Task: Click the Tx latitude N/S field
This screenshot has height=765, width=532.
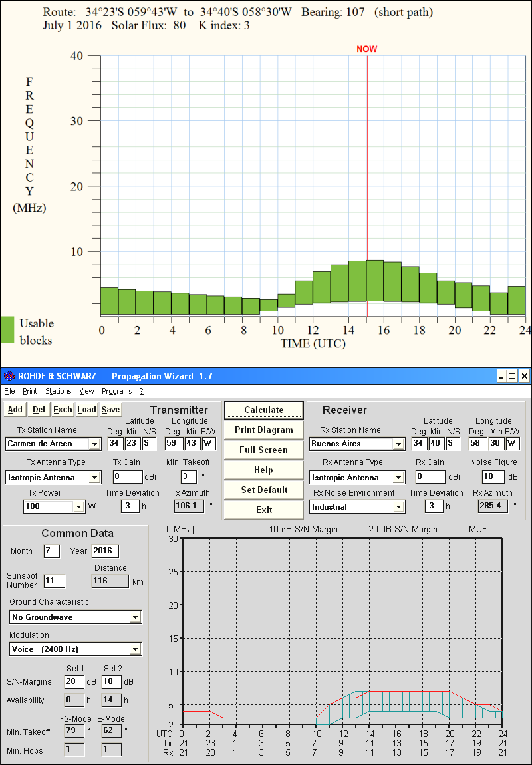Action: click(x=149, y=444)
